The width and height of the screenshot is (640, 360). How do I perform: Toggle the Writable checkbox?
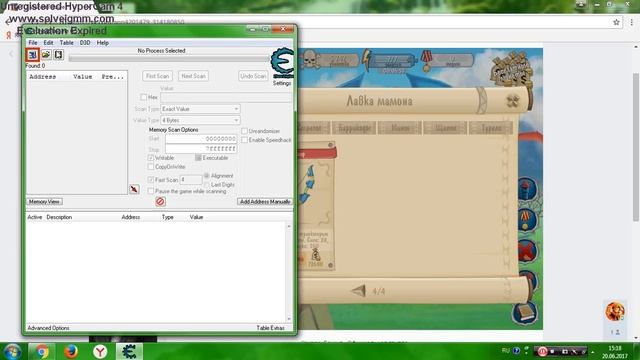pos(151,158)
